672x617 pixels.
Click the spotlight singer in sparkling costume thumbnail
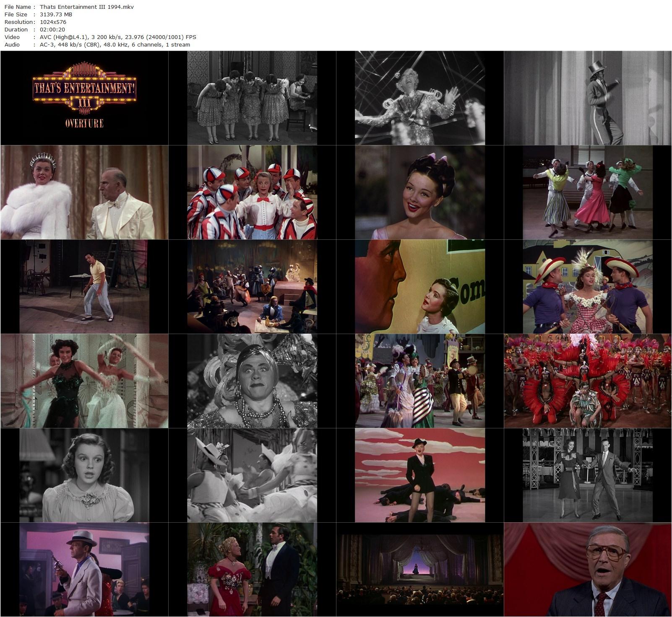click(x=419, y=96)
